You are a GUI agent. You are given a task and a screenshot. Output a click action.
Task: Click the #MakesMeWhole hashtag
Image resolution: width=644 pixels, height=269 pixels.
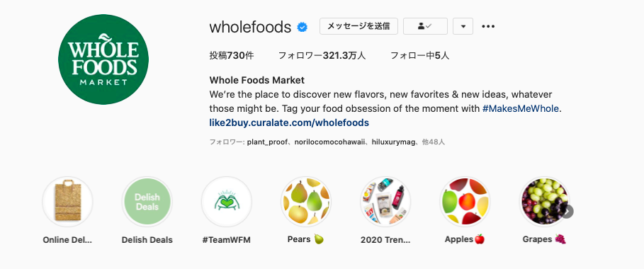[x=521, y=109]
